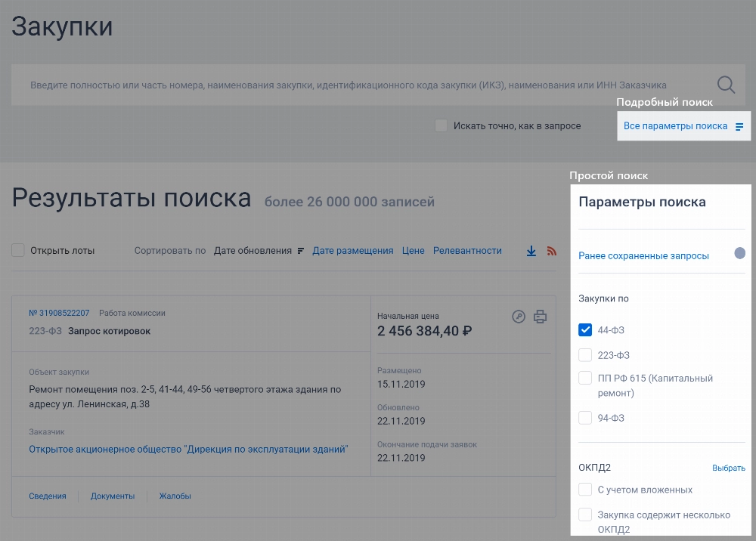Viewport: 756px width, 541px height.
Task: Click the sort order icon next to Дате обновления
Action: point(300,251)
